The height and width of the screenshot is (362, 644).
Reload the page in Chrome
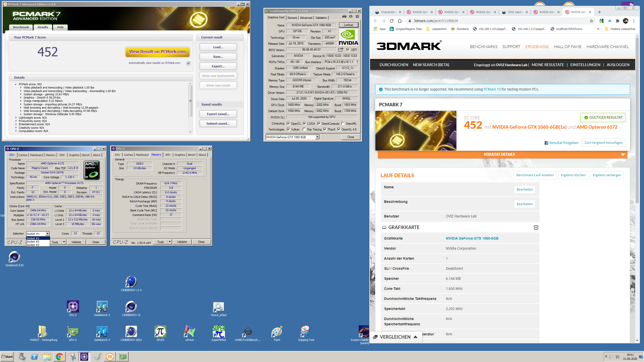391,21
